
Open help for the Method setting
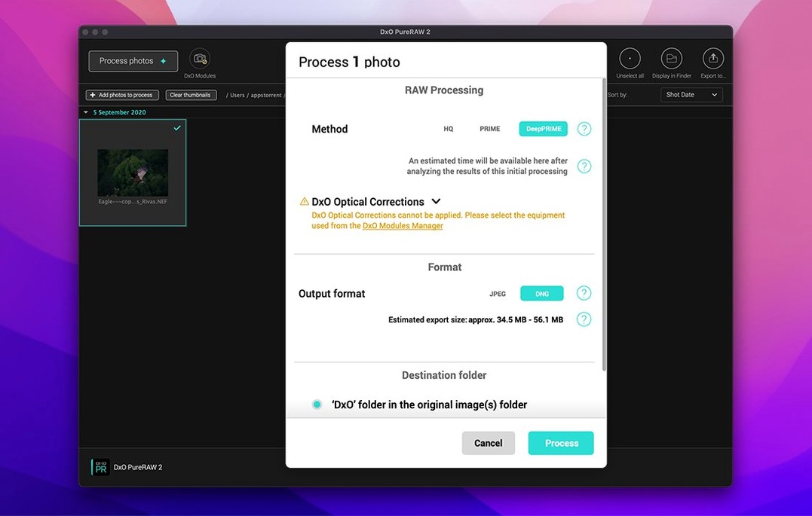pos(584,129)
